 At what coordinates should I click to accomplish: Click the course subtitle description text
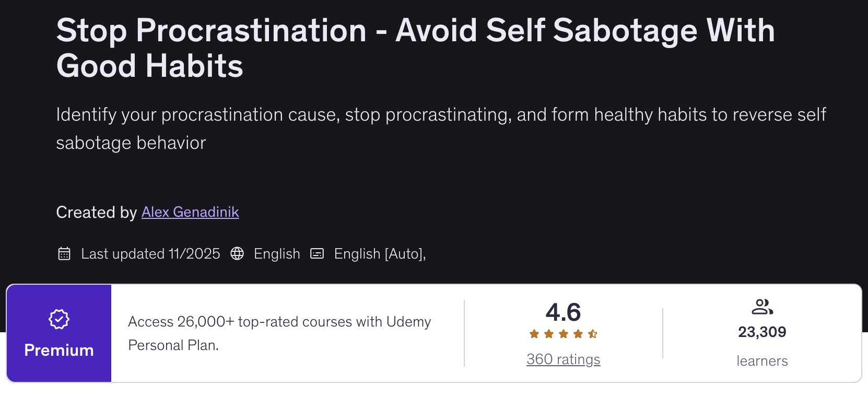click(x=440, y=129)
